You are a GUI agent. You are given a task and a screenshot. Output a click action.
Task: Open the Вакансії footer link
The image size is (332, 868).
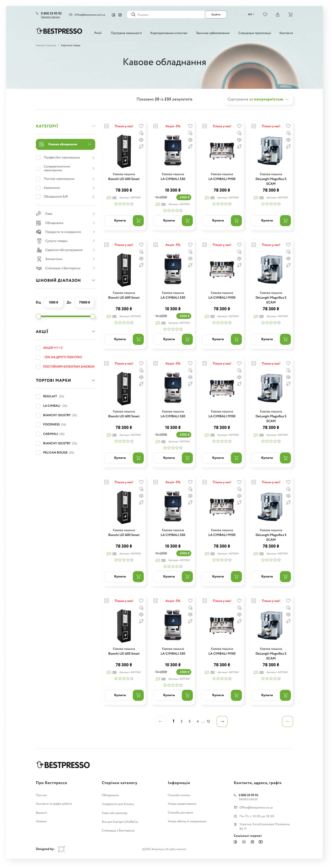[42, 813]
